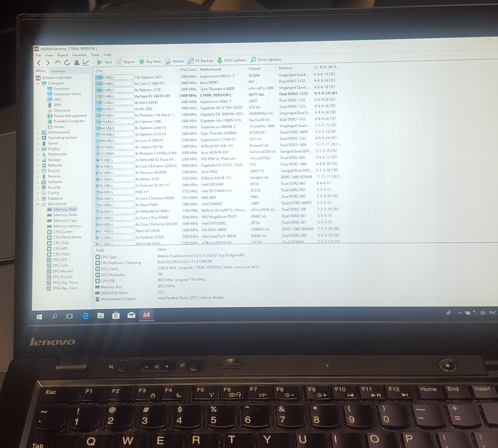Select Memory Write benchmark
Screen dimensions: 498x448
[62, 215]
